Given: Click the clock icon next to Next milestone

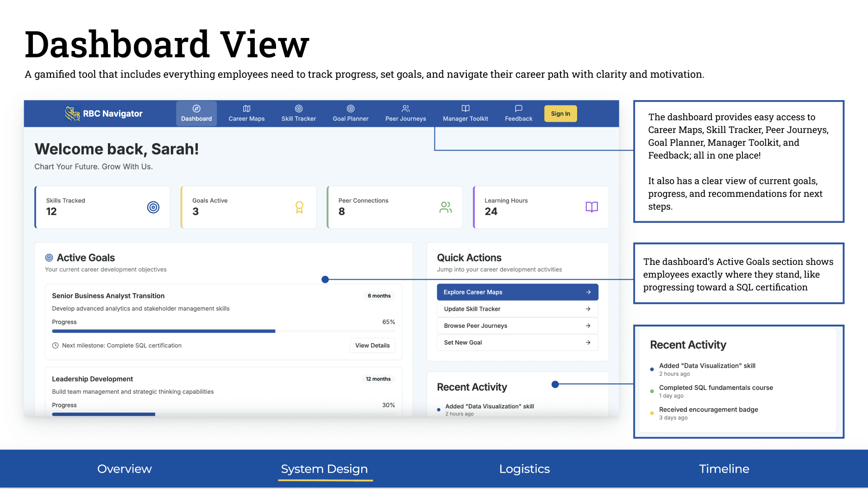Looking at the screenshot, I should [x=56, y=345].
